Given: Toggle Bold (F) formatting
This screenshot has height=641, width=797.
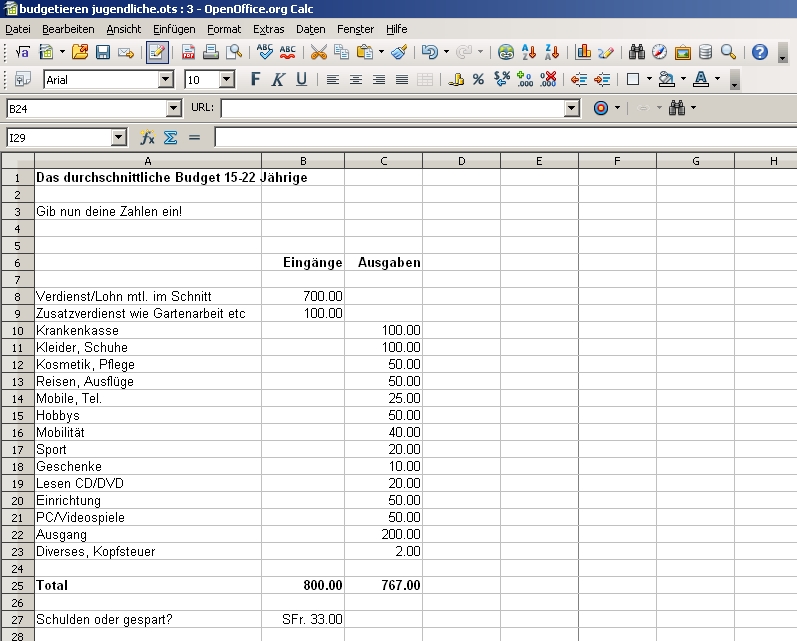Looking at the screenshot, I should click(x=255, y=79).
